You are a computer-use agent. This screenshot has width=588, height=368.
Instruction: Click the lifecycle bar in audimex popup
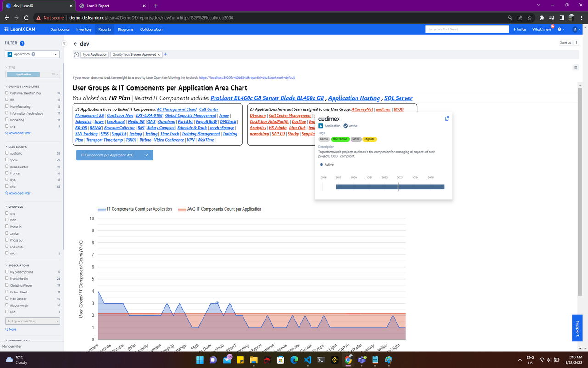[x=390, y=187]
